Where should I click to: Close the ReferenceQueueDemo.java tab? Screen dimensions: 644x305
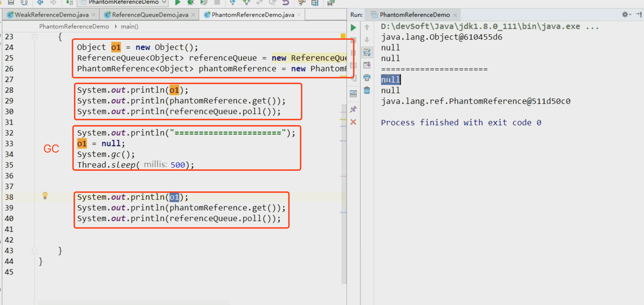[193, 15]
